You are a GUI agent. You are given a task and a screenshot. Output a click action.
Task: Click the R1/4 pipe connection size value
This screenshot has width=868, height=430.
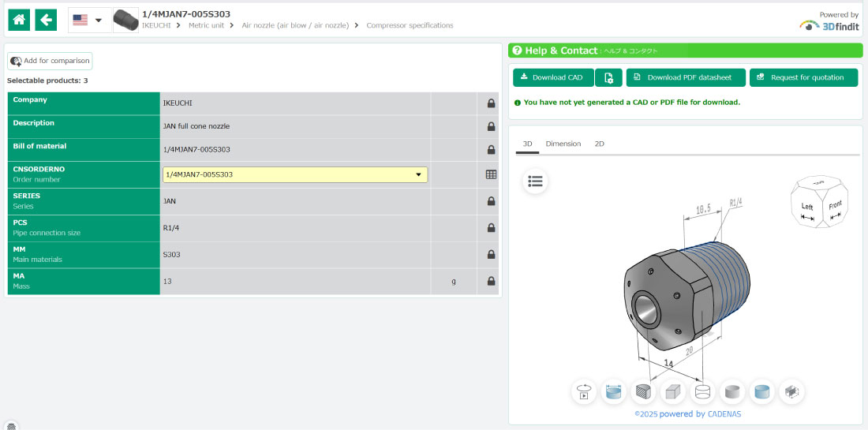pyautogui.click(x=171, y=227)
